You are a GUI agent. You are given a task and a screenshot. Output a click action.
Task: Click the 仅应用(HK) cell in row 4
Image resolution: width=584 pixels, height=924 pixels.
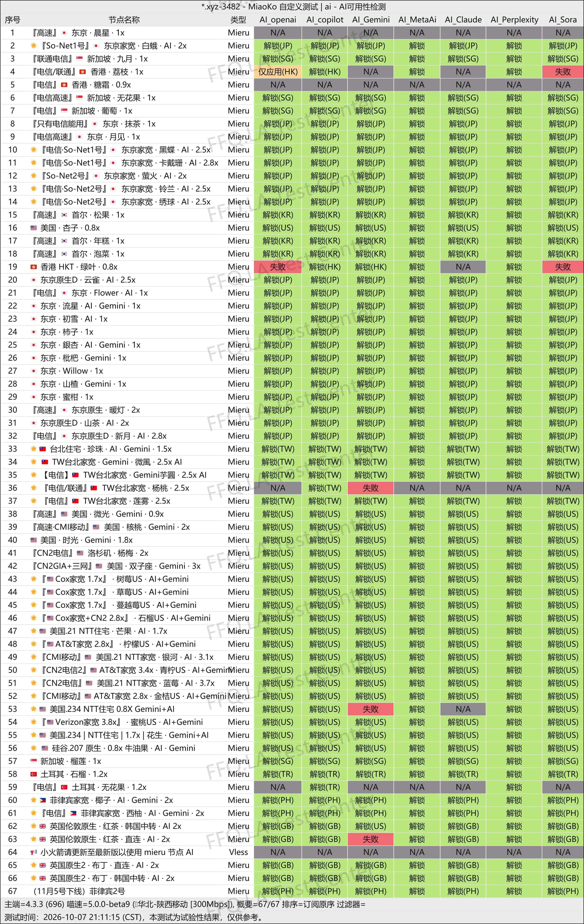[278, 72]
